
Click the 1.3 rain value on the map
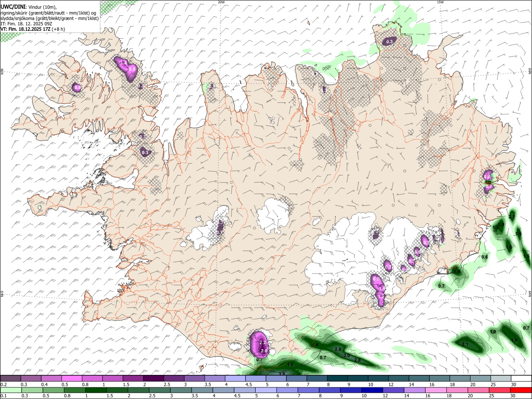click(501, 225)
